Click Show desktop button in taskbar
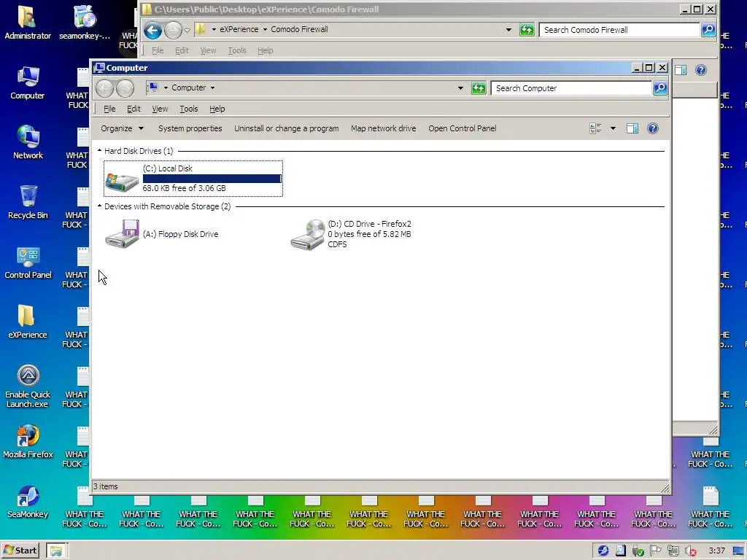The width and height of the screenshot is (747, 560). pos(738,551)
